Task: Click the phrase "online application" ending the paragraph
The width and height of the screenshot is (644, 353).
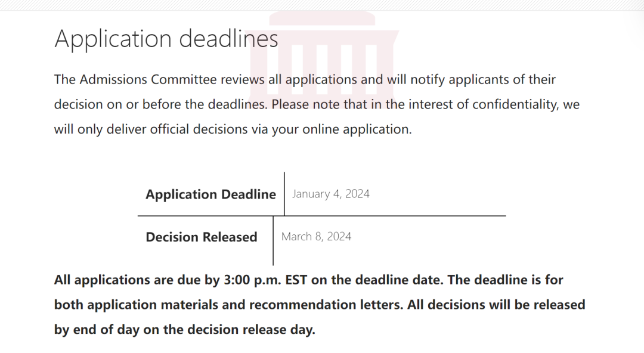Action: click(357, 129)
